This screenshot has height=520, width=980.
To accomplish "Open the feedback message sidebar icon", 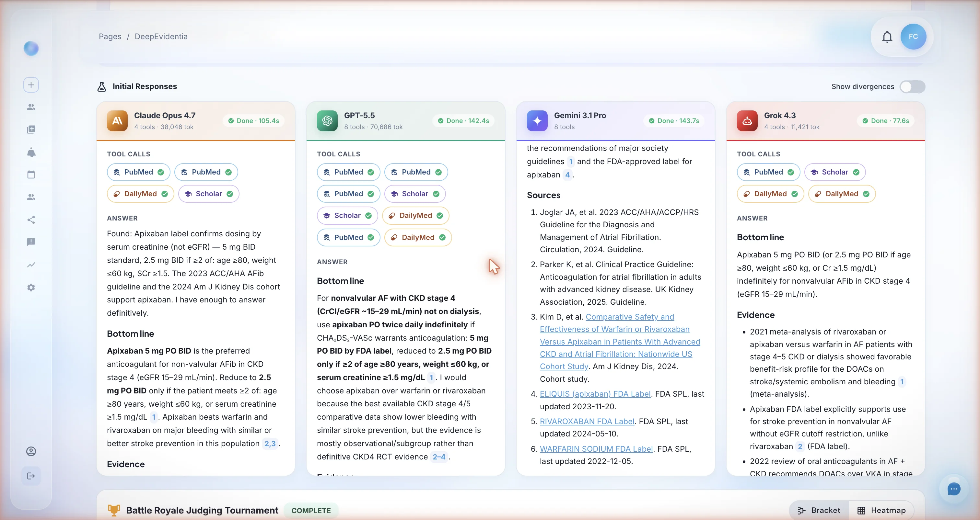I will 31,242.
